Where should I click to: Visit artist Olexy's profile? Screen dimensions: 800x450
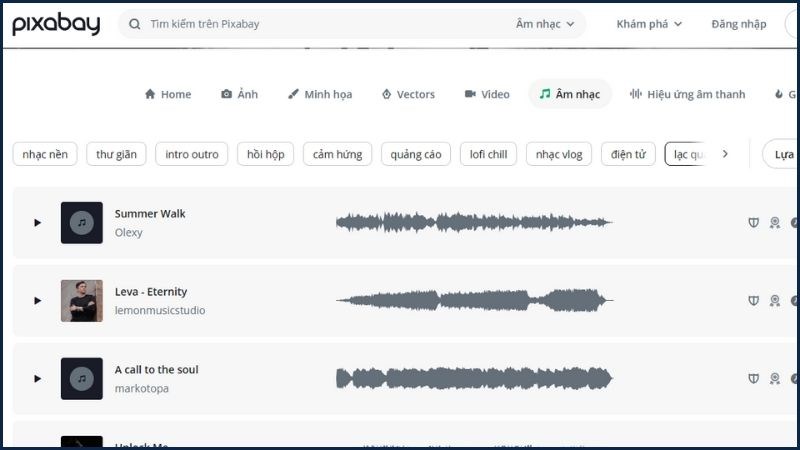(129, 233)
